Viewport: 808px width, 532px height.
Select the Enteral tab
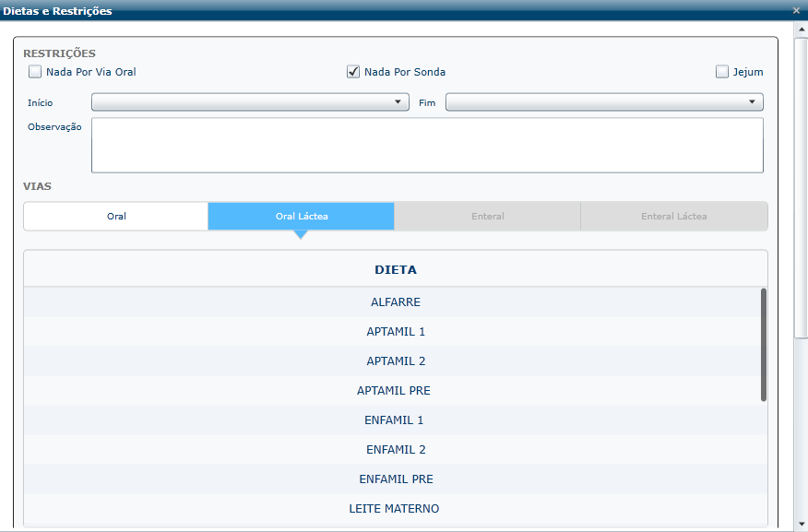488,217
